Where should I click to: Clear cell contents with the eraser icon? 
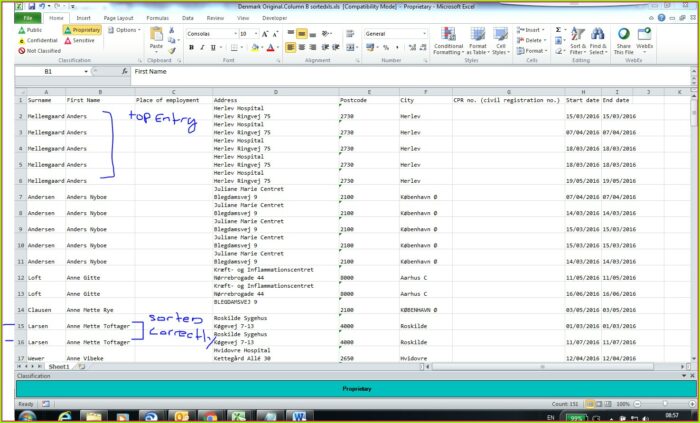coord(558,51)
